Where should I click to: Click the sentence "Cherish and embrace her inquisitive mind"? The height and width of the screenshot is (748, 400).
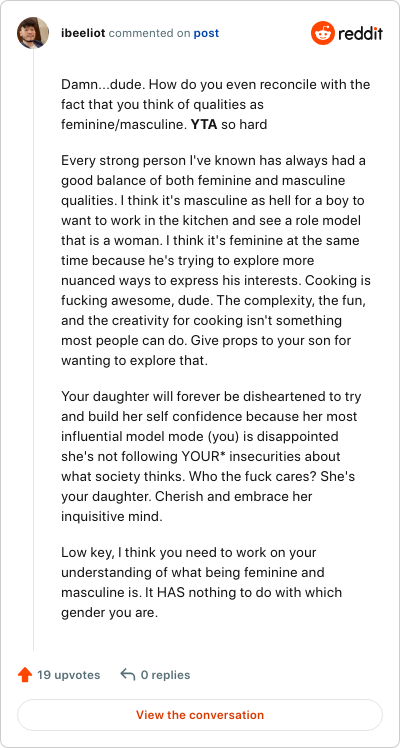point(186,506)
